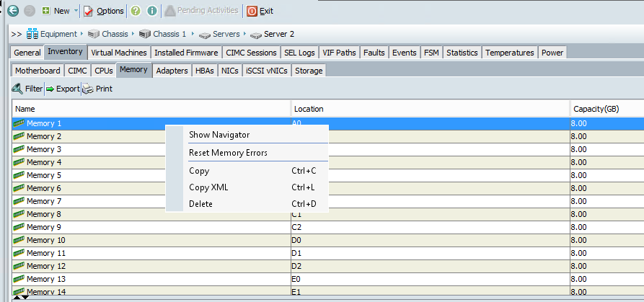Viewport: 644px width, 302px height.
Task: Switch to the Installed Firmware tab
Action: coord(186,53)
